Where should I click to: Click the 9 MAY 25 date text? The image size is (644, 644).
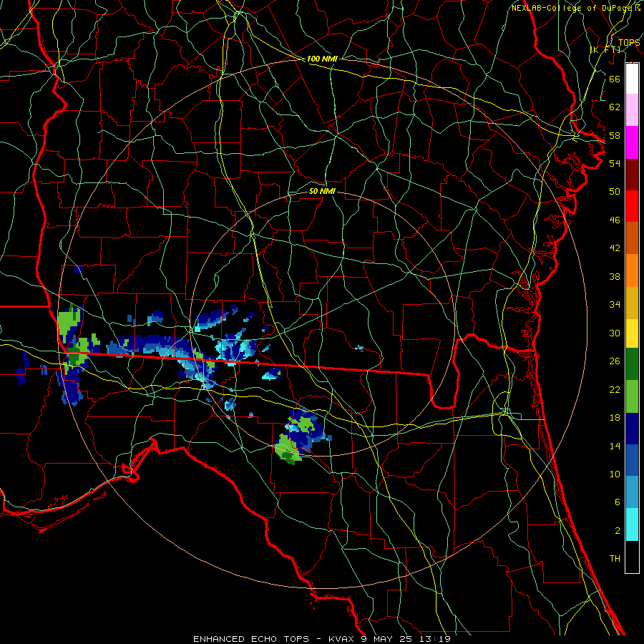(x=387, y=639)
